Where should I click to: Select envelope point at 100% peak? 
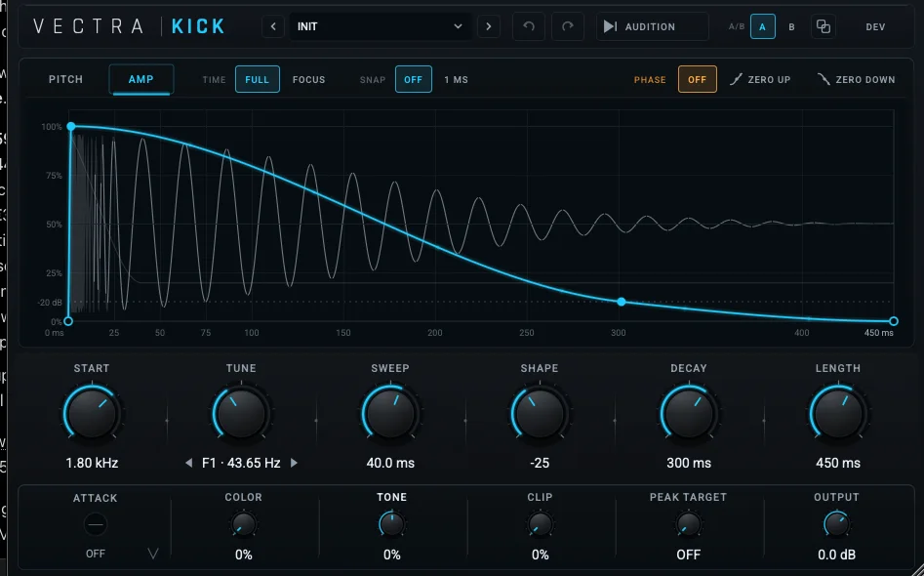click(x=70, y=126)
